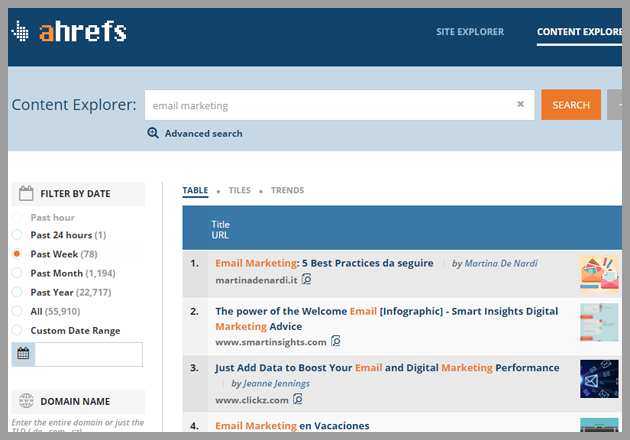Click inspect icon next to www.smartinsights.com
Viewport: 630px width, 440px height.
point(335,341)
